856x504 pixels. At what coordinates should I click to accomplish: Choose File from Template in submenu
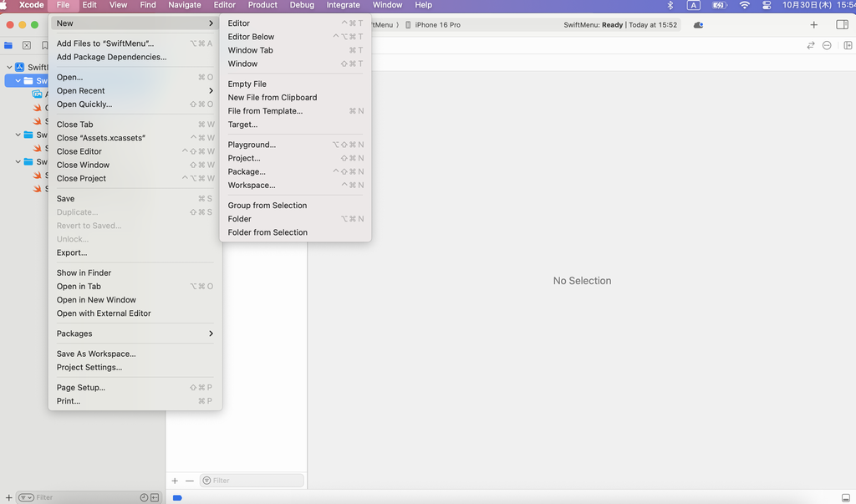point(265,110)
